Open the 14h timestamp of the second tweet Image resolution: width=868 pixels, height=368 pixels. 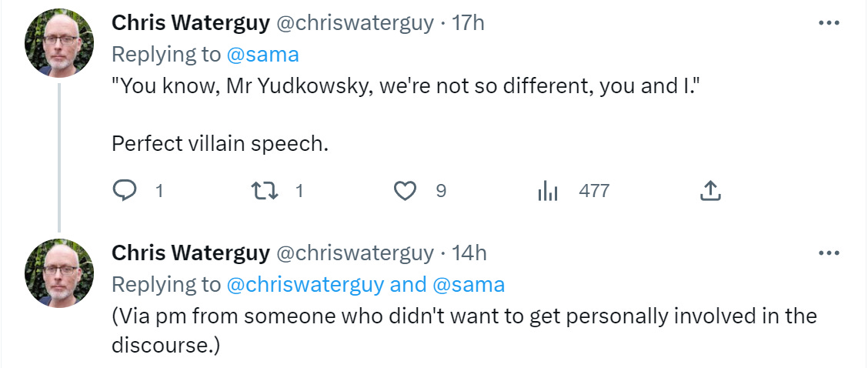469,253
